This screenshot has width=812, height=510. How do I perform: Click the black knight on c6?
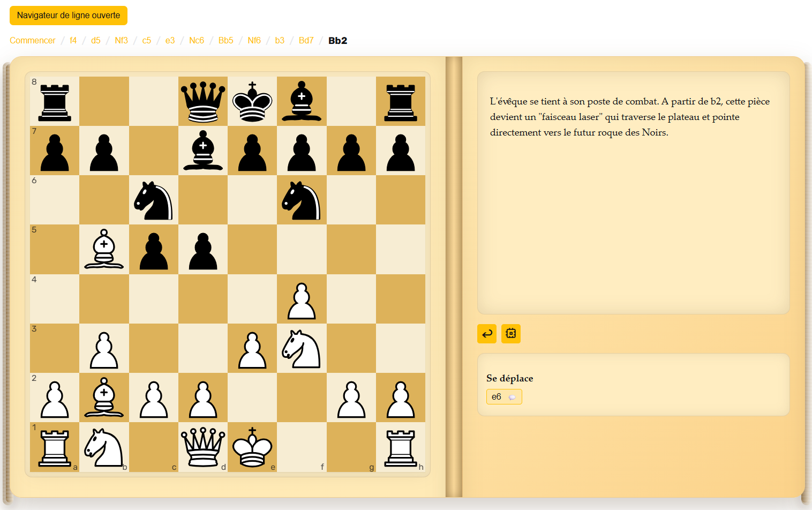tap(154, 200)
